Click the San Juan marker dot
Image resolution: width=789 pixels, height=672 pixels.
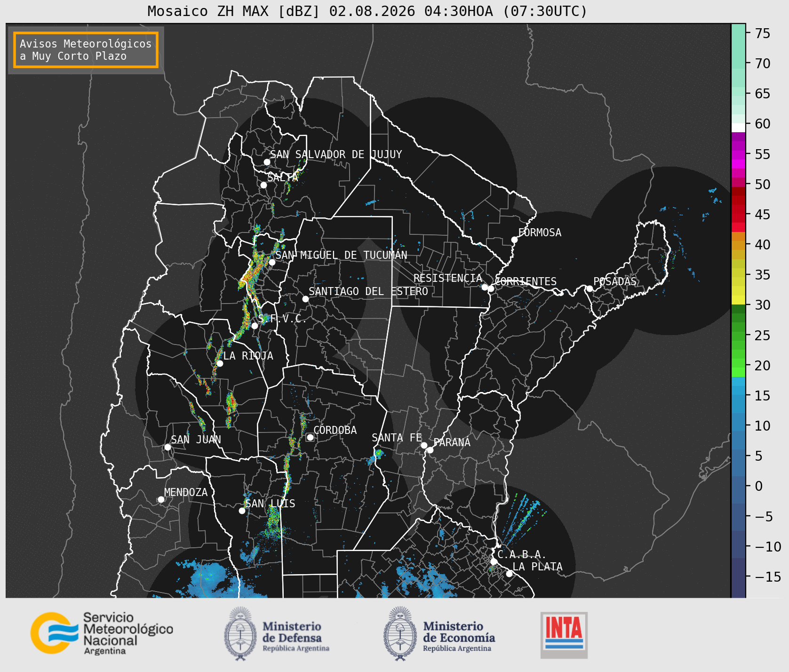pyautogui.click(x=167, y=447)
